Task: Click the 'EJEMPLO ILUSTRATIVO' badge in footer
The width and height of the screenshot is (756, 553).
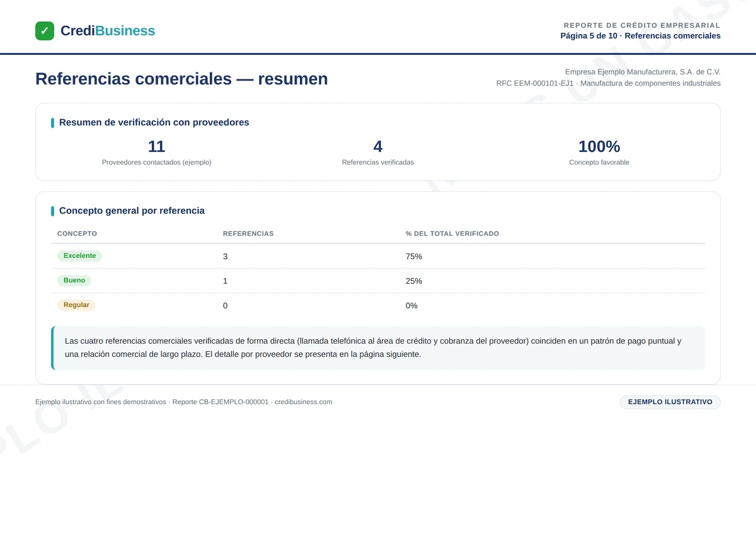Action: pyautogui.click(x=670, y=402)
